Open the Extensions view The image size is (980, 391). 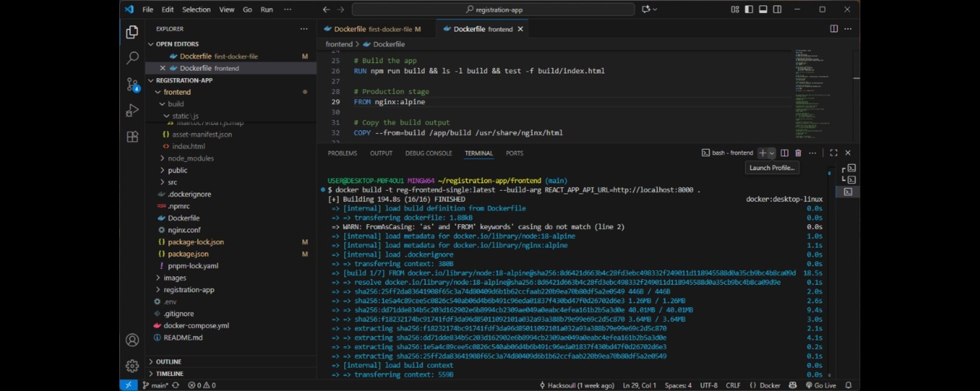click(x=132, y=137)
